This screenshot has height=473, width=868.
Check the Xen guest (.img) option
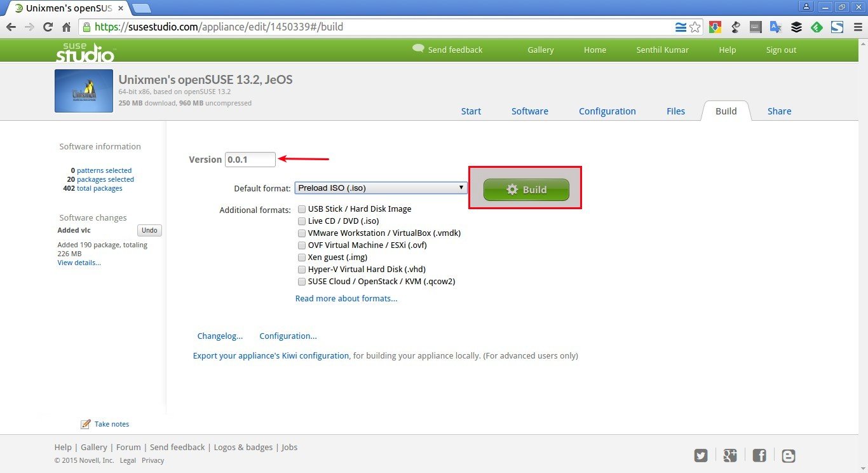click(302, 257)
